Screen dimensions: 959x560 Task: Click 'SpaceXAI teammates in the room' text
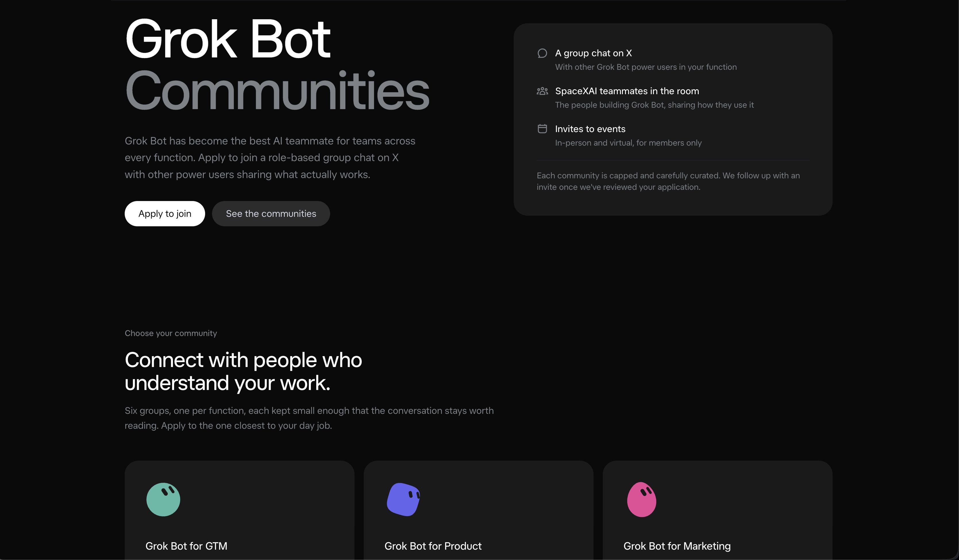click(x=627, y=91)
